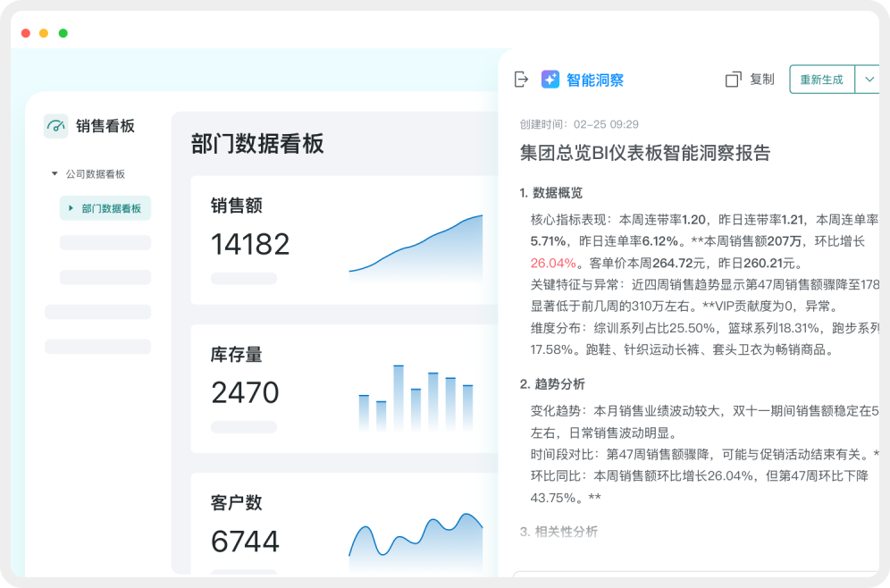Expand the arrow beside 部门数据看板 sidebar item

click(71, 208)
